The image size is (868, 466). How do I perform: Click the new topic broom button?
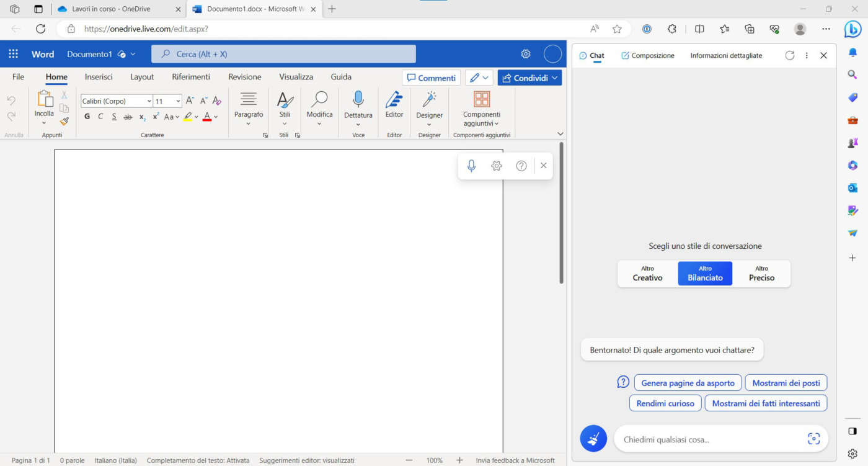click(593, 439)
